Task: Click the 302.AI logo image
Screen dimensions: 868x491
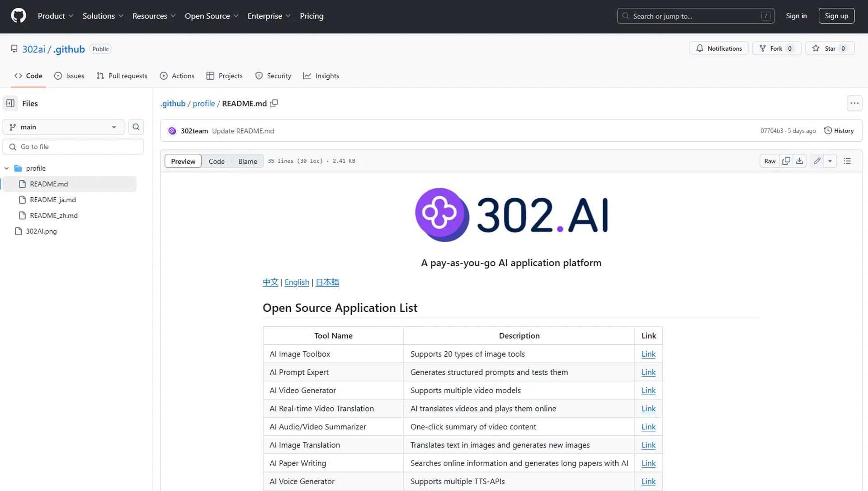Action: 511,215
